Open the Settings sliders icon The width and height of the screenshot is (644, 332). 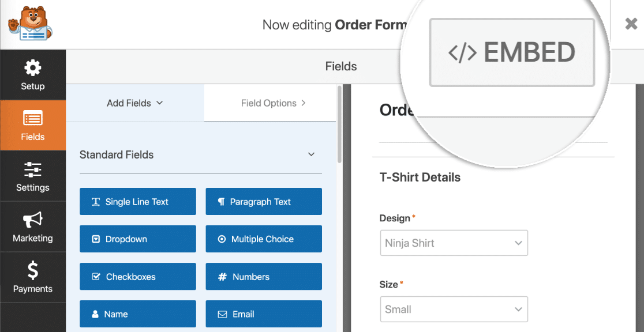point(32,169)
